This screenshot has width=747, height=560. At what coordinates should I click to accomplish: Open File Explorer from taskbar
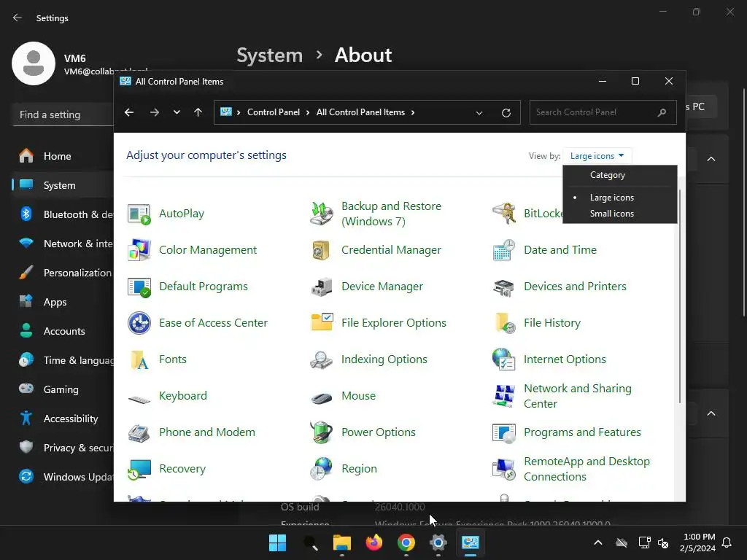point(341,542)
